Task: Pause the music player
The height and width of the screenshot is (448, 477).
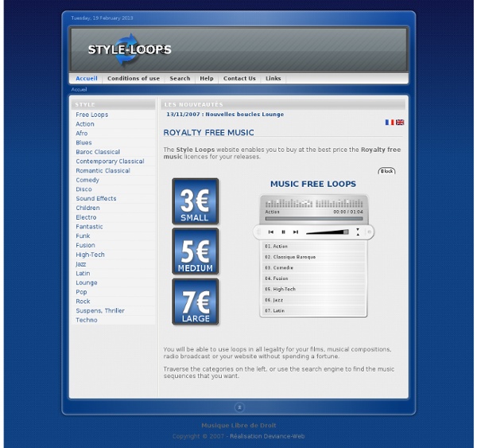Action: tap(283, 232)
